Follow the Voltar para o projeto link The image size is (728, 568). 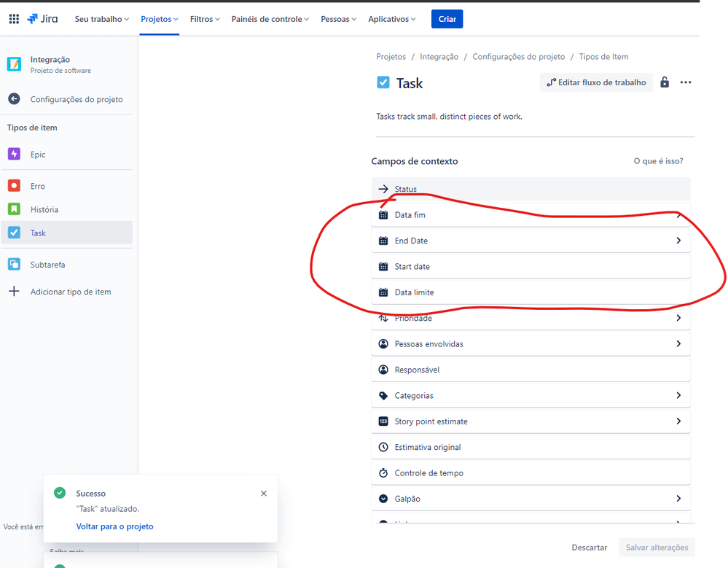coord(114,526)
